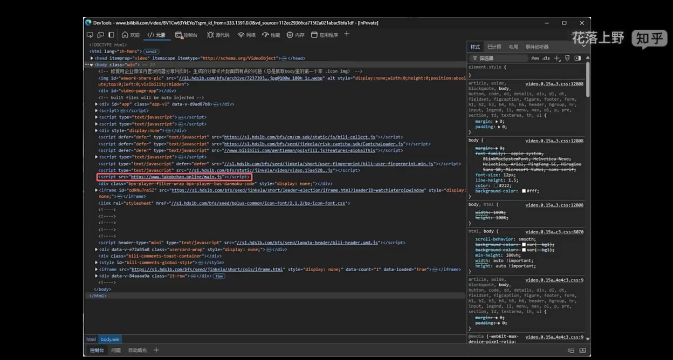Activate the inspect element picker icon

click(90, 35)
